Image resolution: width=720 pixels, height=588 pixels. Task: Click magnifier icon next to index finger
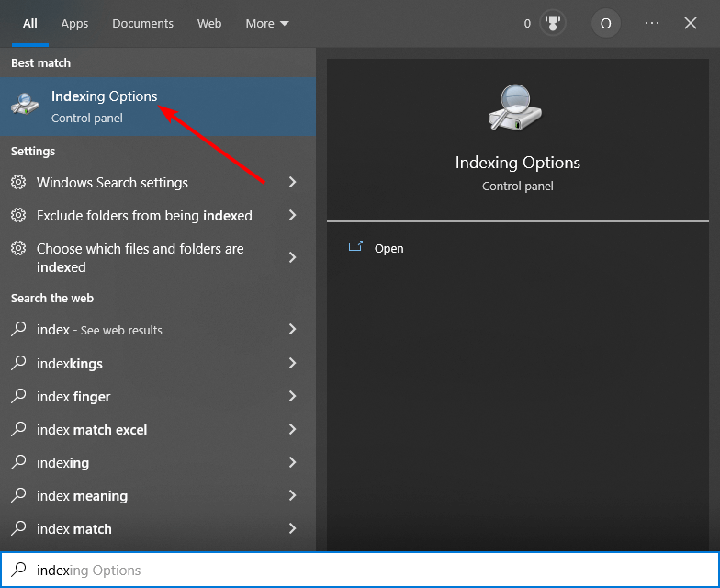pos(18,396)
